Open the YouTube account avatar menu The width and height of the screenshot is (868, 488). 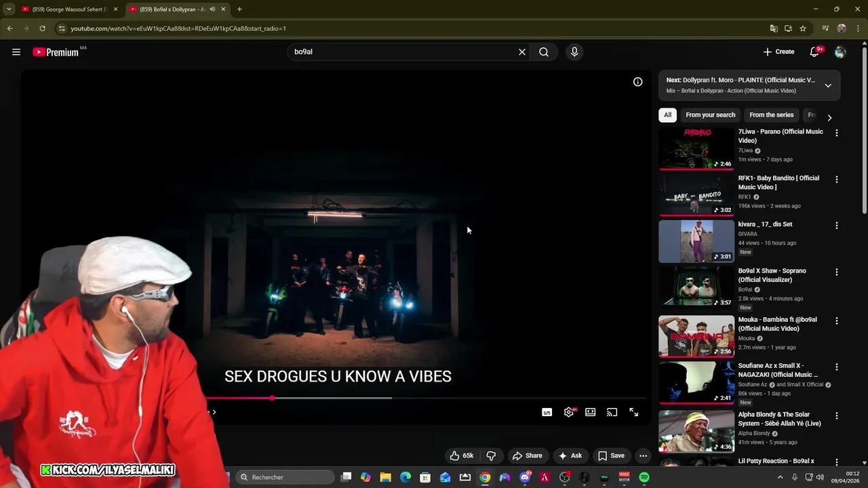[x=840, y=52]
